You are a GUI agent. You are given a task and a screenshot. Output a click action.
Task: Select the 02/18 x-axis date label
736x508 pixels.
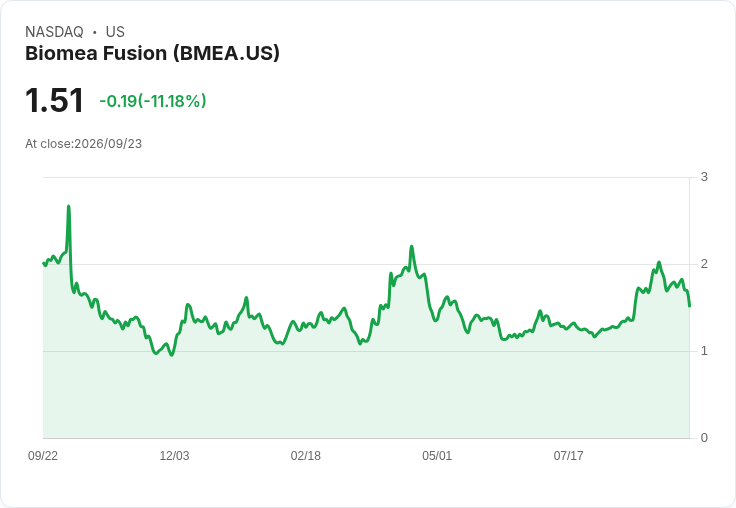click(x=306, y=455)
